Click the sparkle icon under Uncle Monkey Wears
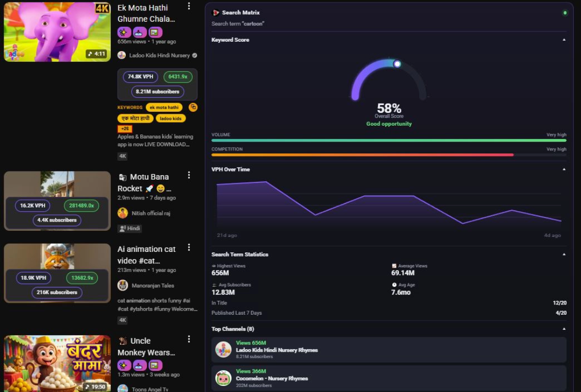Image resolution: width=581 pixels, height=392 pixels. click(124, 365)
